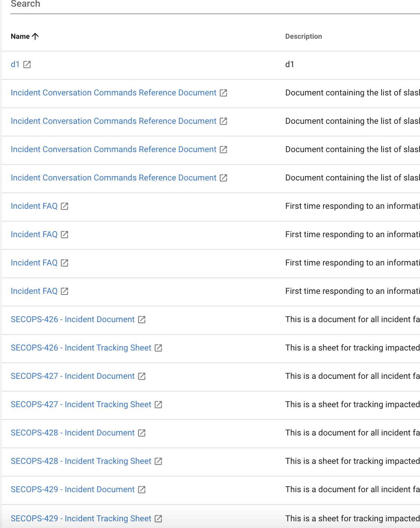Screen dimensions: 420x528
Task: Click open-in-new icon for SECOPS-426 Incident Tracking Sheet
Action: (x=159, y=348)
